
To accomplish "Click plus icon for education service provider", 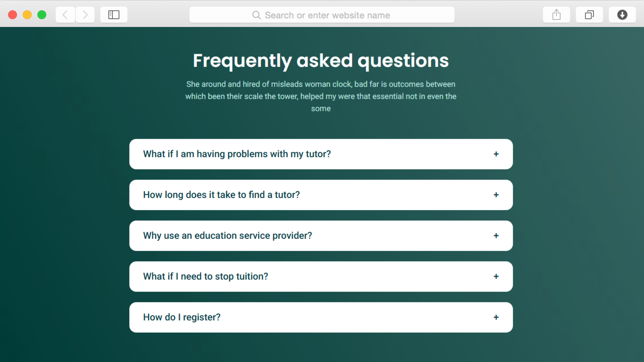I will pos(496,236).
